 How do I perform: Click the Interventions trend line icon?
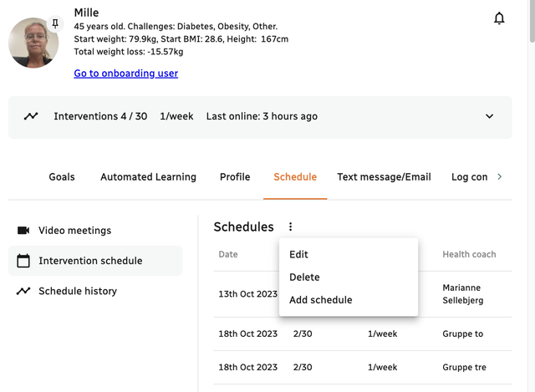[x=31, y=116]
